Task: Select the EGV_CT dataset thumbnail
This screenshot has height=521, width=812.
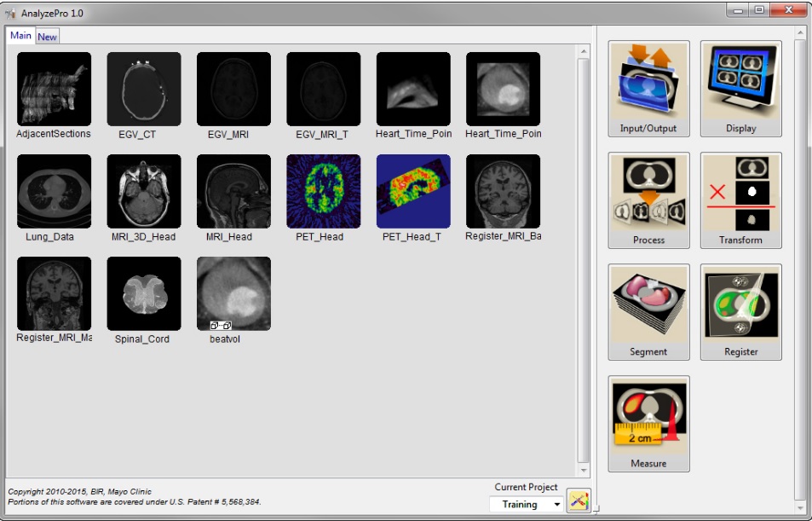Action: tap(144, 90)
